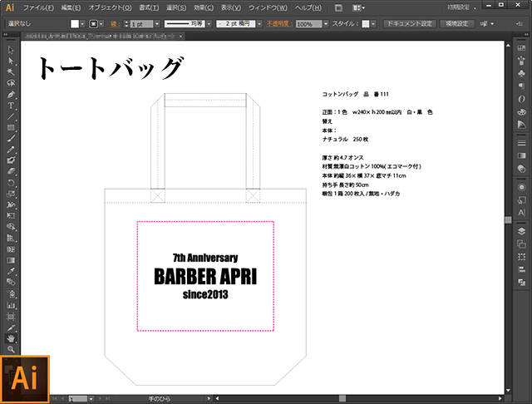Open the ファイル menu
The width and height of the screenshot is (532, 404).
coord(38,7)
